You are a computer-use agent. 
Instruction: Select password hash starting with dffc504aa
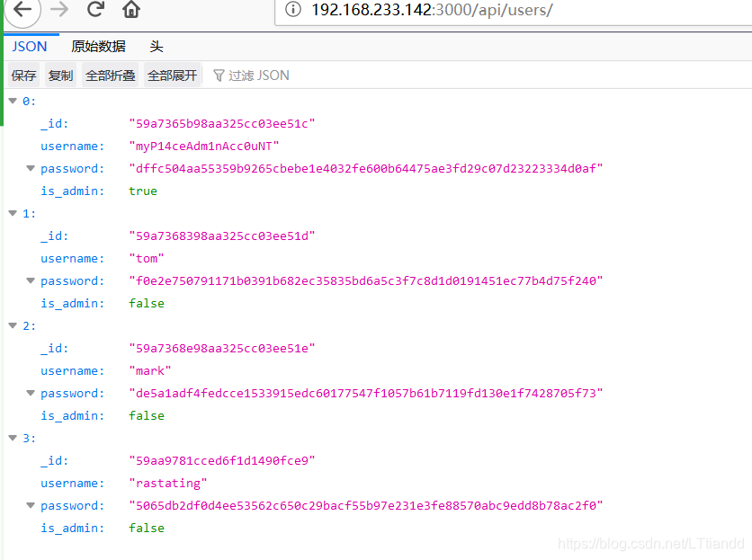366,169
